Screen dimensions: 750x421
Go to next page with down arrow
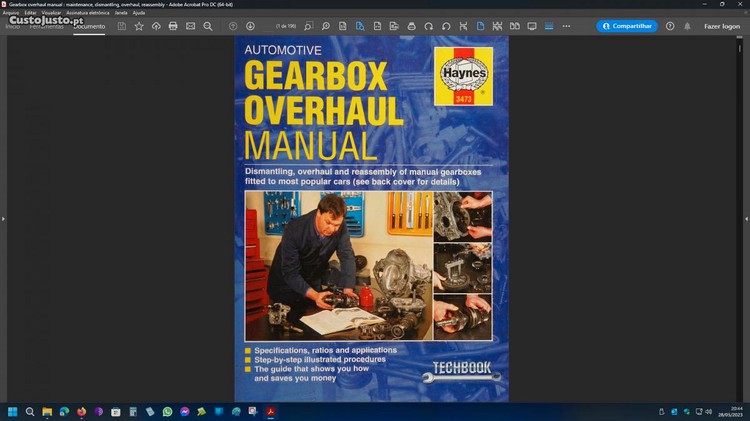pos(250,26)
